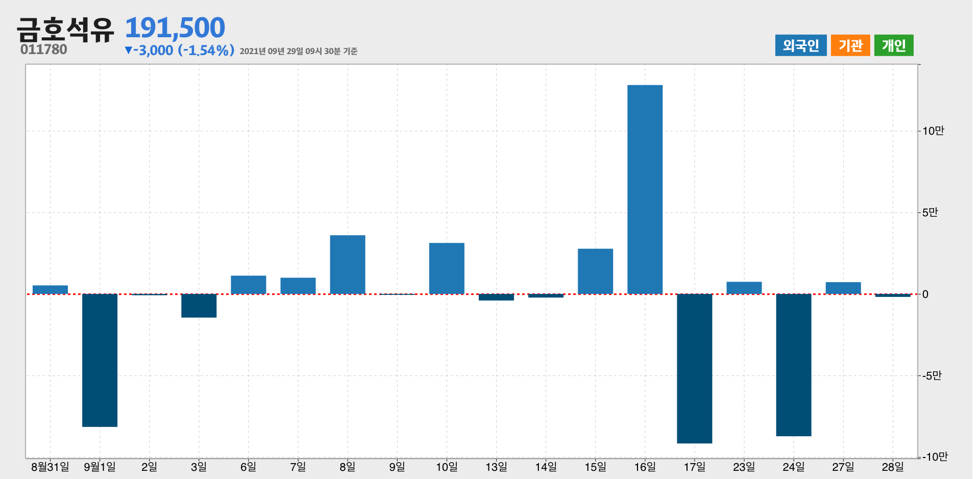Click the stock code 011780
The image size is (980, 479).
44,49
